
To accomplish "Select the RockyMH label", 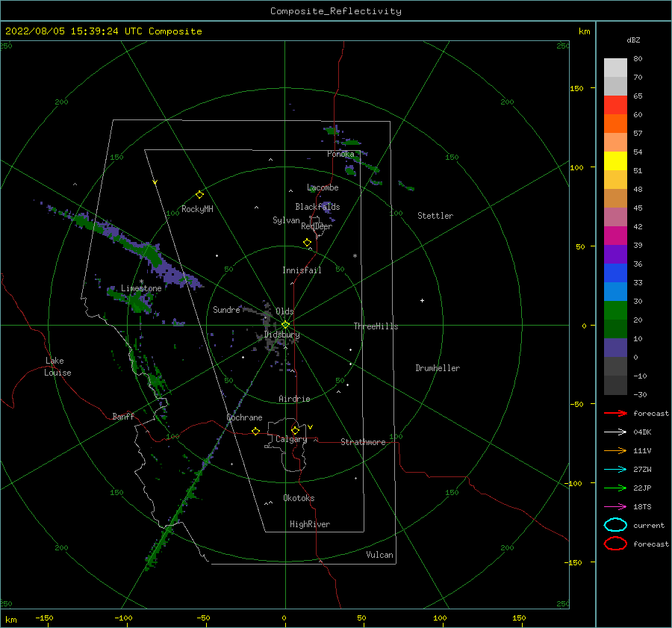I will pyautogui.click(x=197, y=209).
